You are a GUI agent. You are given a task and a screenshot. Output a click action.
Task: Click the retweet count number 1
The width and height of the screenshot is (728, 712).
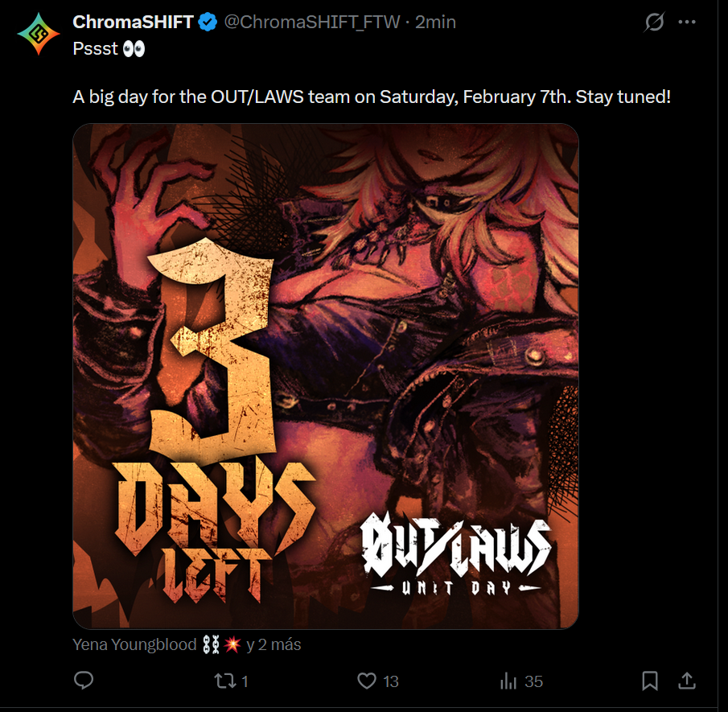(245, 681)
